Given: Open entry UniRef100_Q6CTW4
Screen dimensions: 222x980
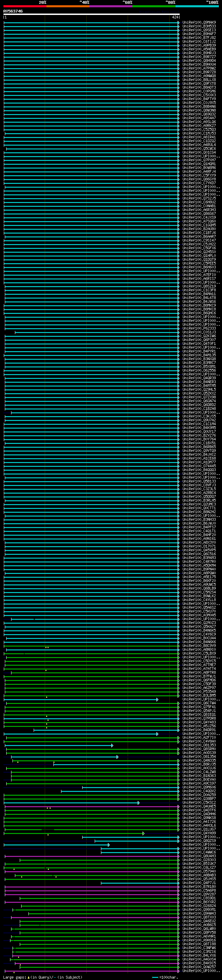Looking at the screenshot, I should pos(199,703).
